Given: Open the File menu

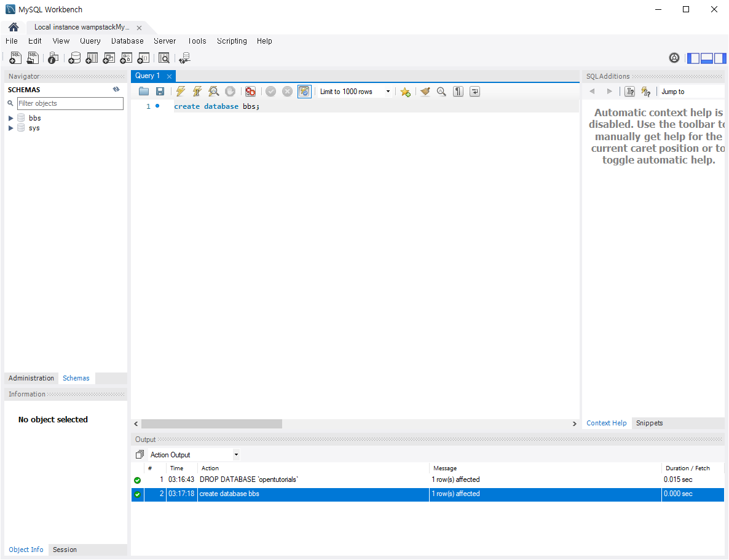Looking at the screenshot, I should point(12,41).
